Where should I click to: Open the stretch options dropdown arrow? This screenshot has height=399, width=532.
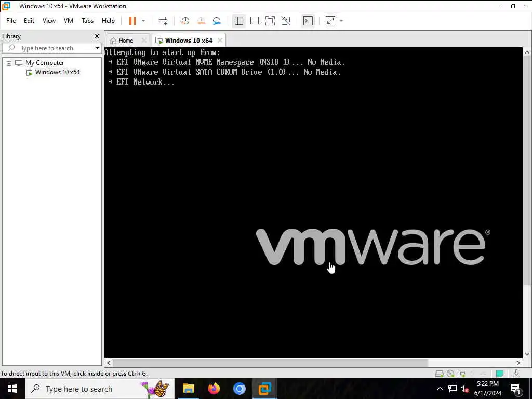[341, 21]
